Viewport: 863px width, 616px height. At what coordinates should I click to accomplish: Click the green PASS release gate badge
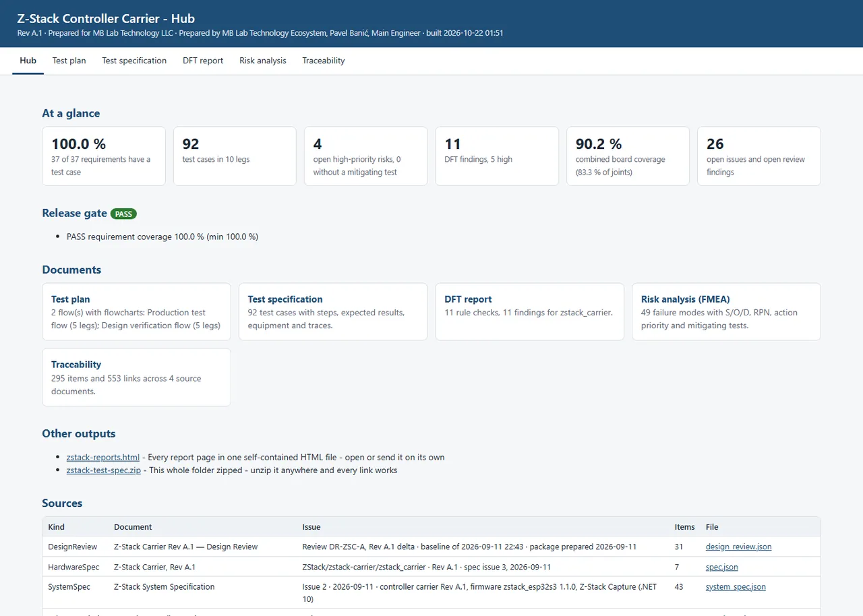click(x=124, y=214)
